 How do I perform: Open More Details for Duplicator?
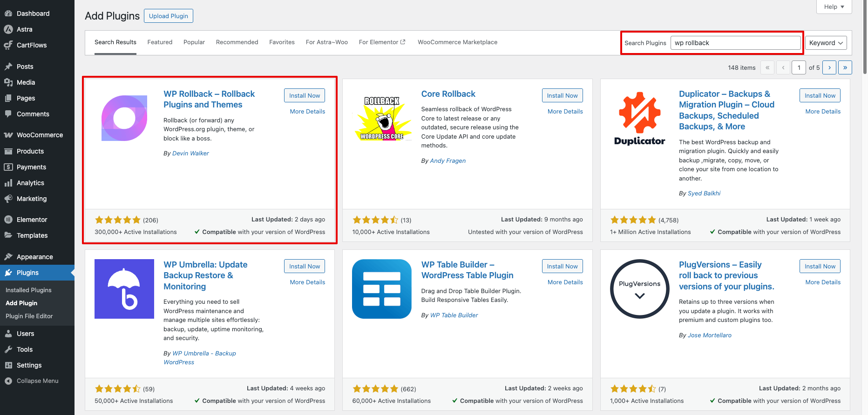point(823,112)
